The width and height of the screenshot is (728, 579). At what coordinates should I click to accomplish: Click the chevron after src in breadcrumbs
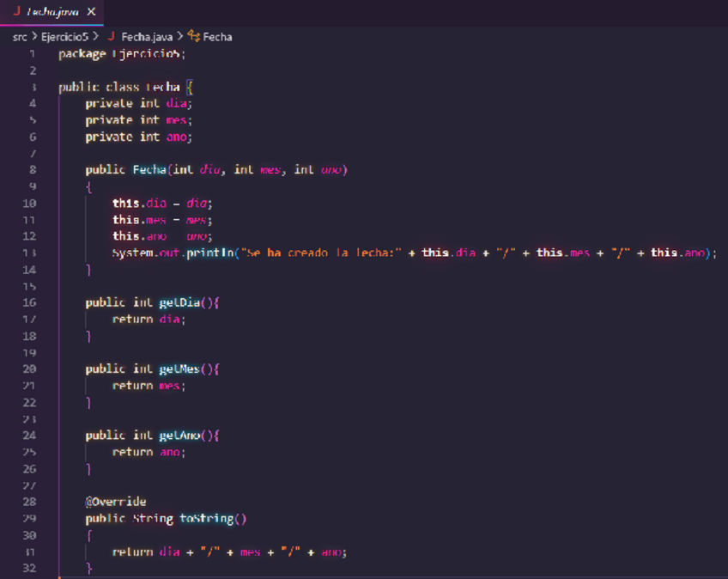(x=34, y=37)
